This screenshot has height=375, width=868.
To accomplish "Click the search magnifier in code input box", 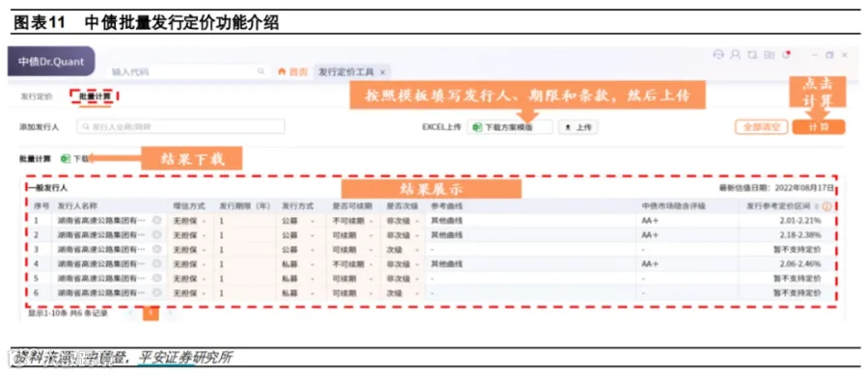I will (260, 72).
